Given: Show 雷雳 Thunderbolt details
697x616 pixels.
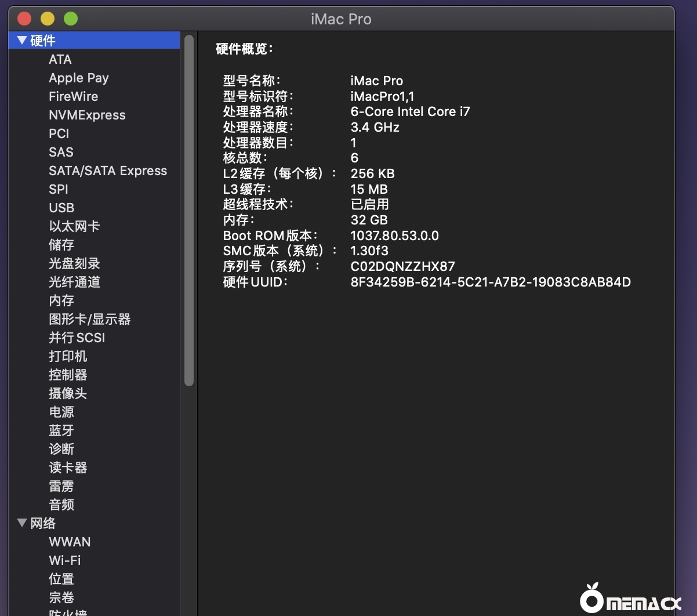Looking at the screenshot, I should [61, 486].
